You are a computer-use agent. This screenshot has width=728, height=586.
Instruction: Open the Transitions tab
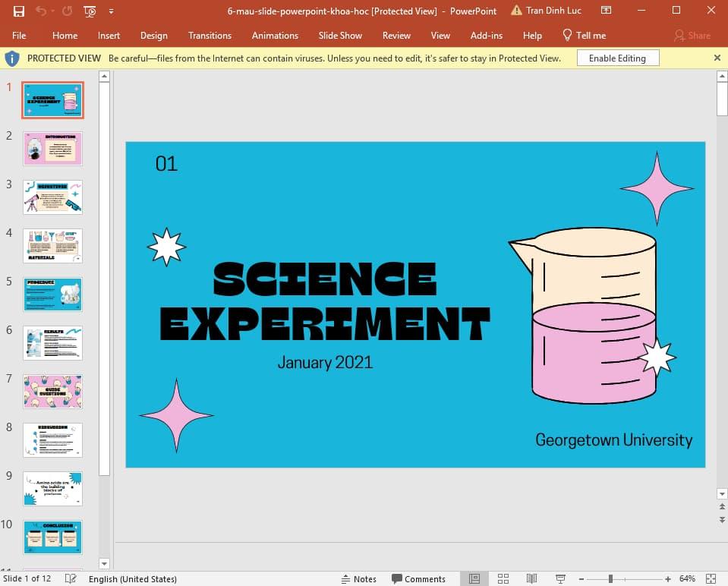210,35
